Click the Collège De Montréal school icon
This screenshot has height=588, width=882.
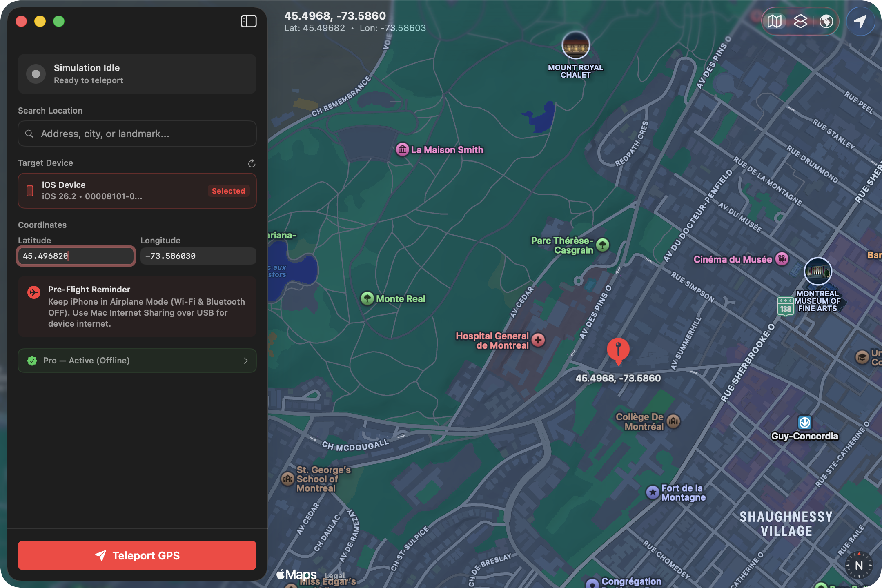coord(673,421)
